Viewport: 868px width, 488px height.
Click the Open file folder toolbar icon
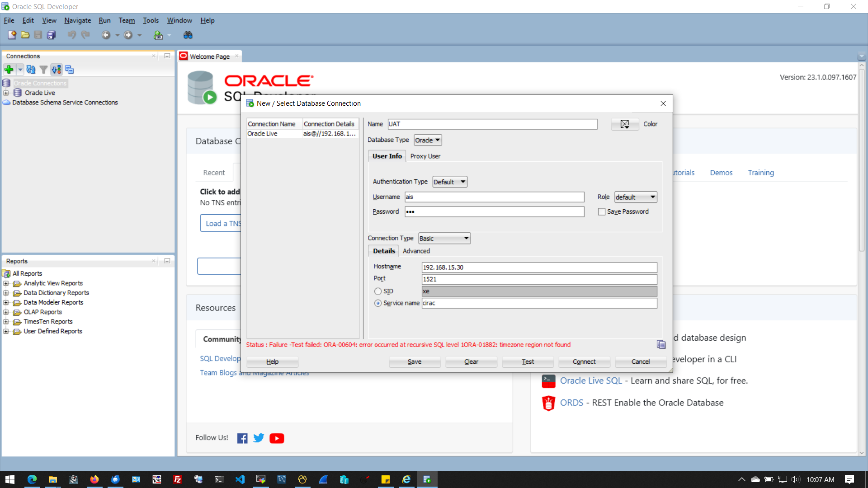coord(25,35)
